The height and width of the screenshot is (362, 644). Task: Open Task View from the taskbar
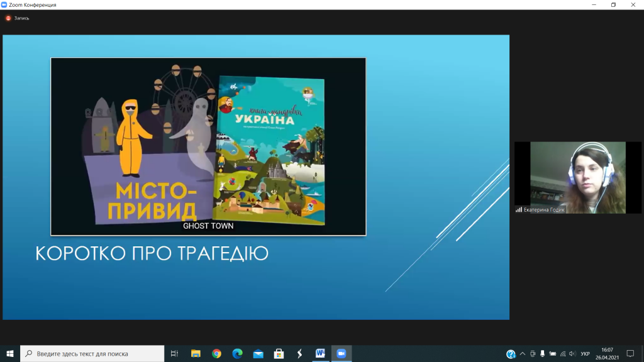[x=174, y=353]
